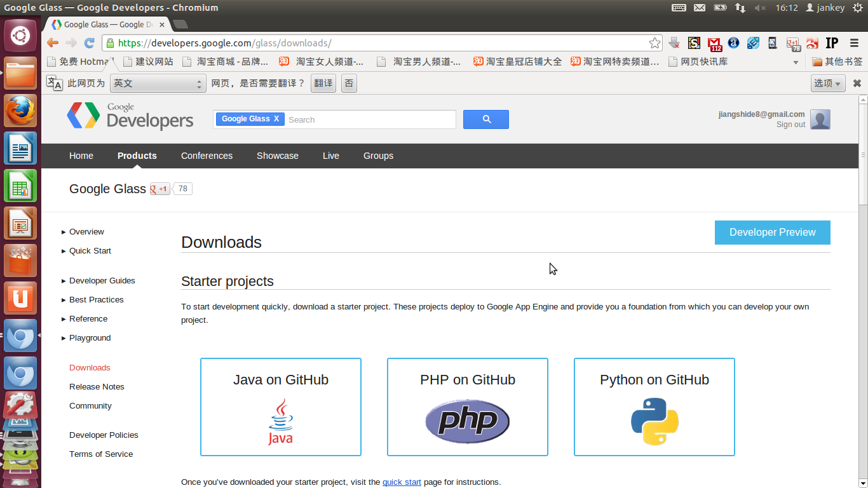Click the Developer Preview button
This screenshot has height=488, width=868.
772,233
